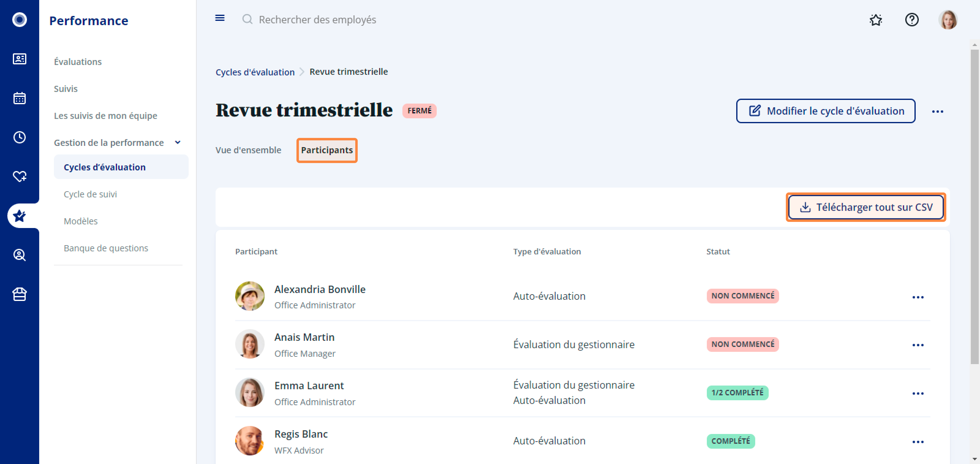Screen dimensions: 980x464
Task: Open the clock time-tracking sidebar icon
Action: [19, 137]
